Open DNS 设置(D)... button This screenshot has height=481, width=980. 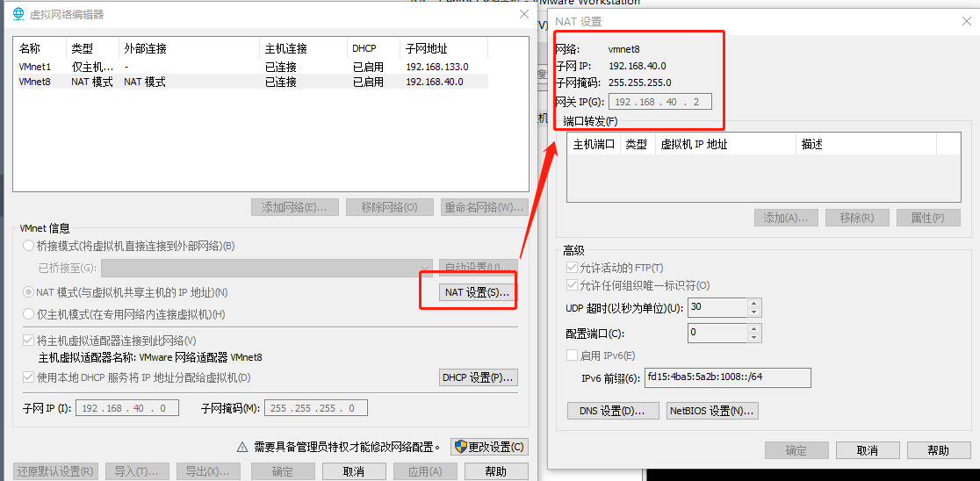tap(614, 411)
